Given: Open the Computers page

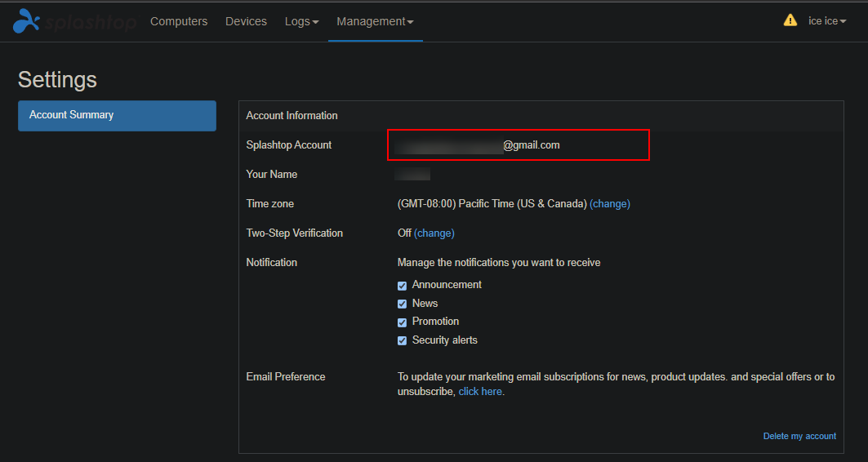Looking at the screenshot, I should [x=179, y=21].
